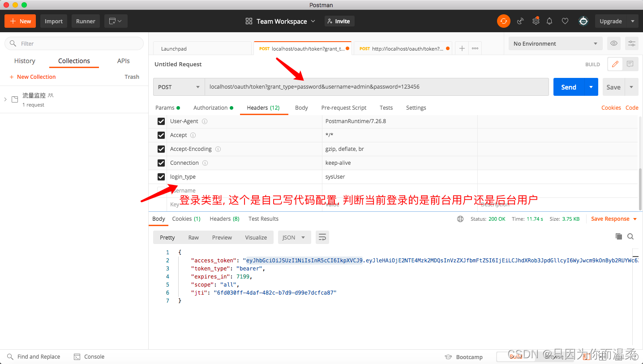Image resolution: width=643 pixels, height=364 pixels.
Task: Open the No Environment dropdown
Action: [555, 43]
